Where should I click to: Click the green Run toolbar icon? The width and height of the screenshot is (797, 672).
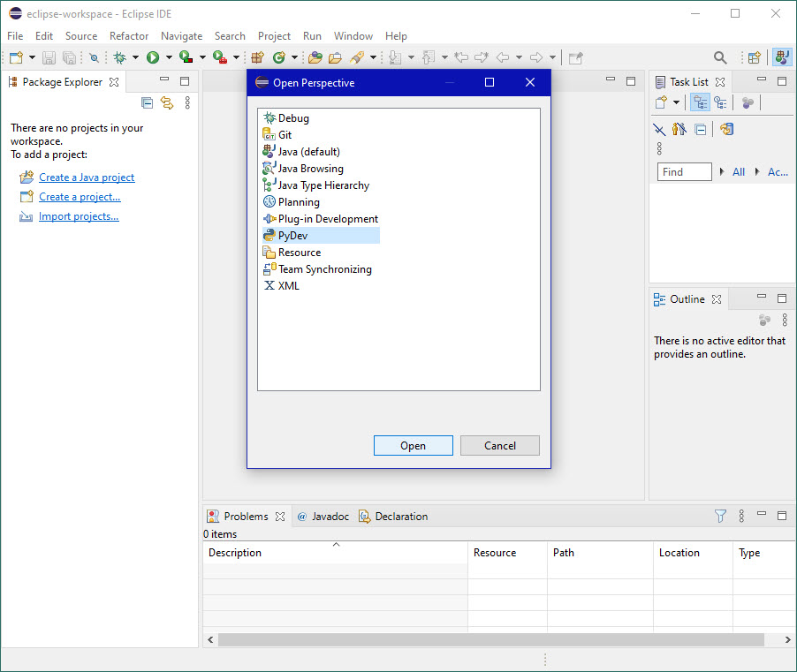[153, 57]
